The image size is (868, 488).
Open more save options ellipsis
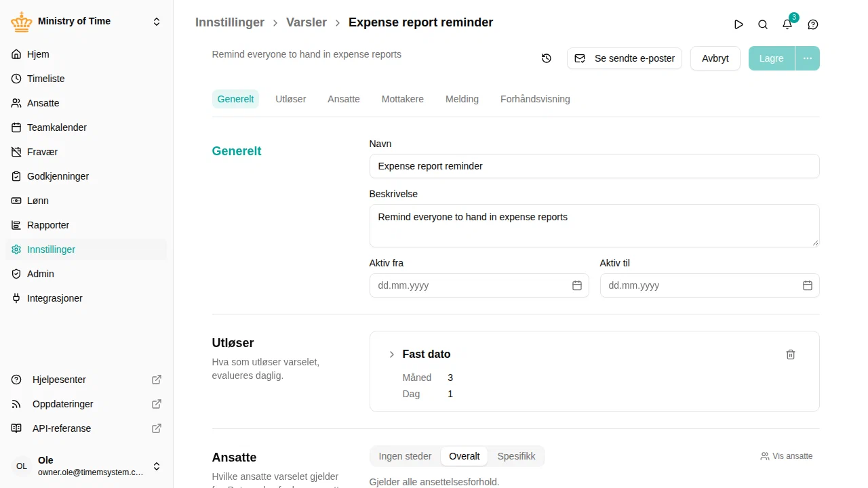[x=808, y=58]
